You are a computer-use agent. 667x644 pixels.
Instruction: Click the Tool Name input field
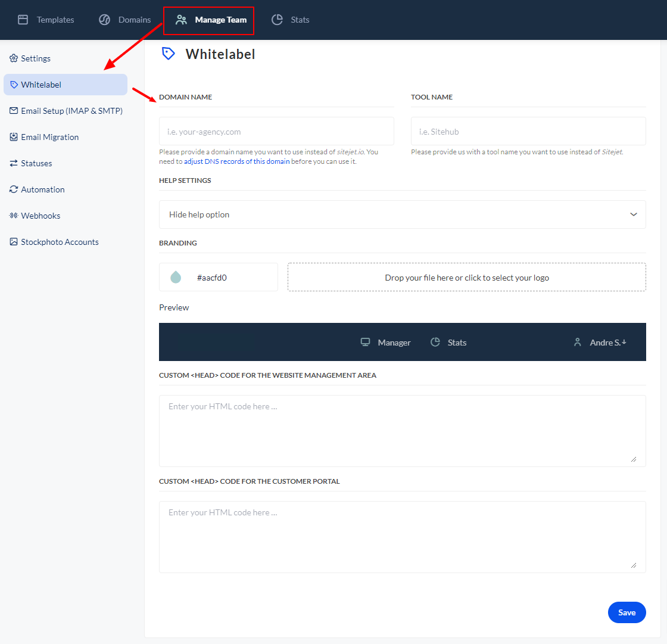[528, 131]
